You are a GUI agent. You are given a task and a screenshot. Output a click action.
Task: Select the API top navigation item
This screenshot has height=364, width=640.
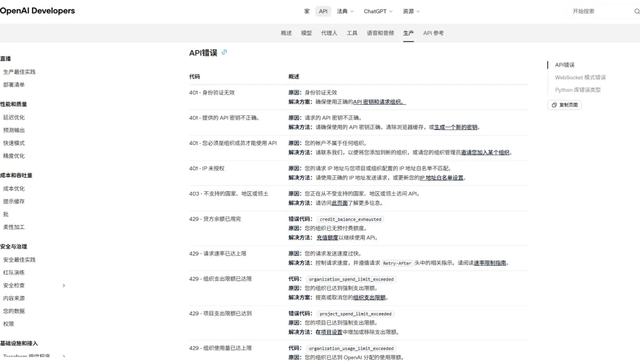point(324,11)
